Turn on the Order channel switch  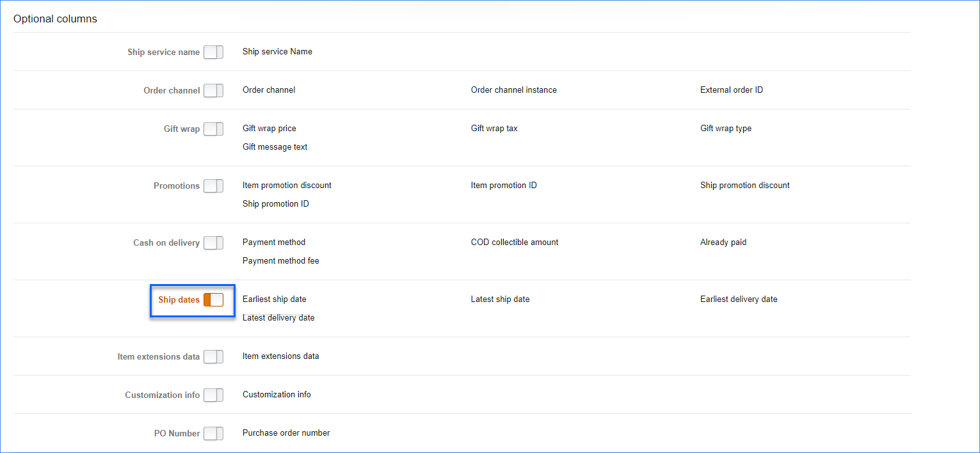(213, 91)
